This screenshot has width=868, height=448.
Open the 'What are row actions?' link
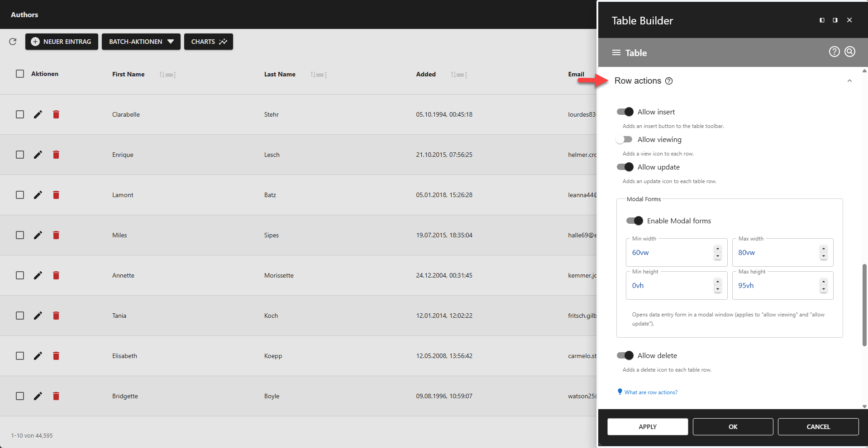(650, 392)
